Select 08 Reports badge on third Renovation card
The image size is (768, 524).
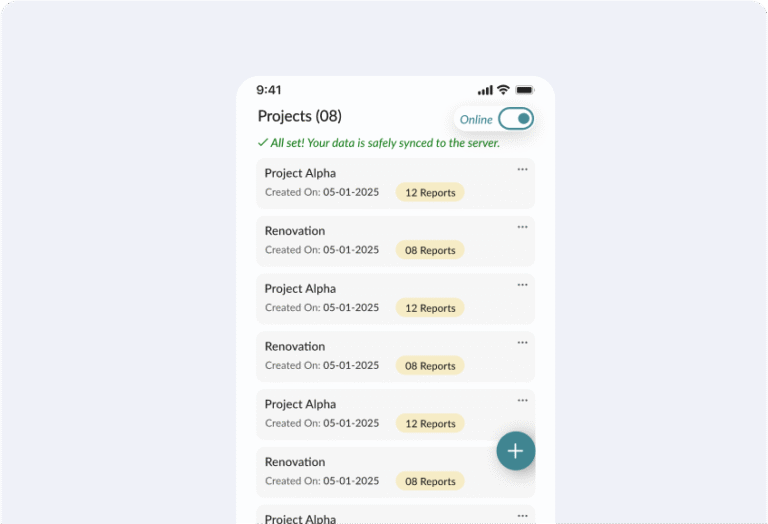pyautogui.click(x=430, y=481)
